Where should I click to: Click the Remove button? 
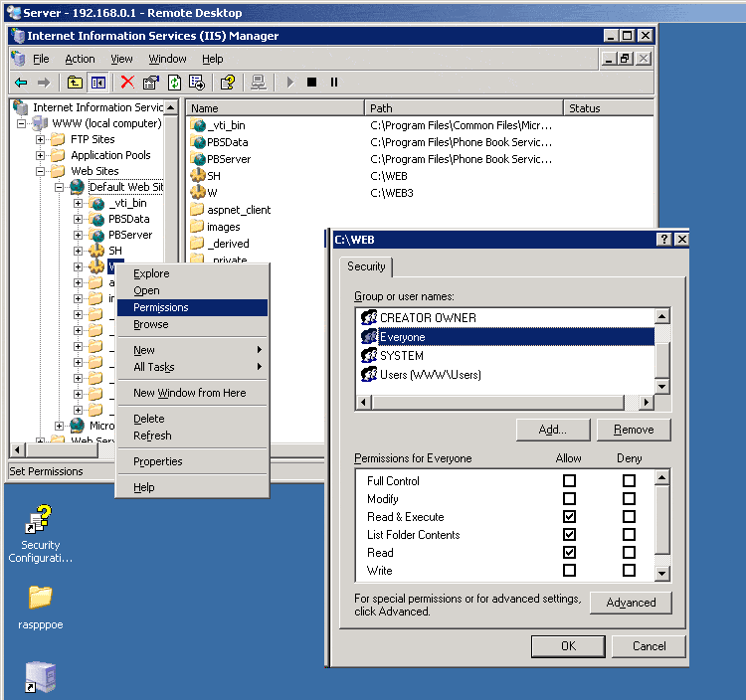pyautogui.click(x=634, y=430)
